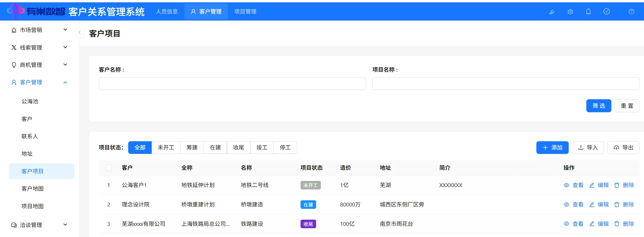Click 删除 link for 芜湖xxxx有限公司
644x237 pixels.
(628, 224)
